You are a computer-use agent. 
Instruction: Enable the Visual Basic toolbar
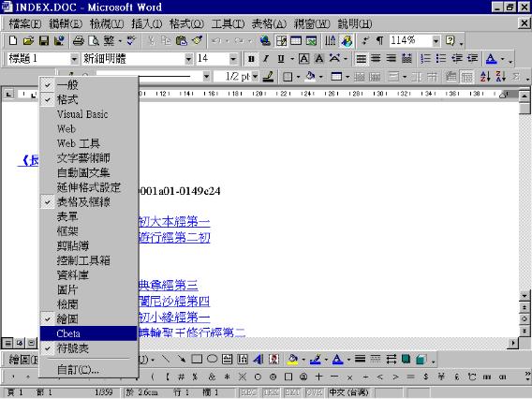(x=89, y=114)
